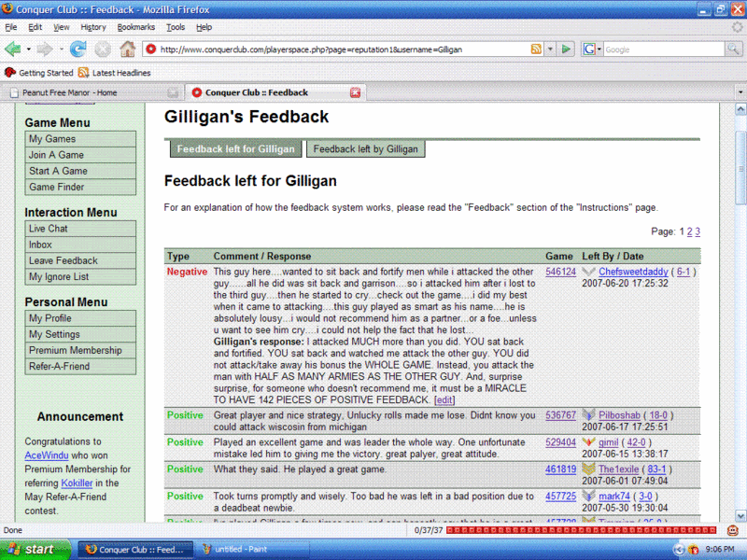747x560 pixels.
Task: Click the rank icon beside mark74
Action: coord(589,496)
